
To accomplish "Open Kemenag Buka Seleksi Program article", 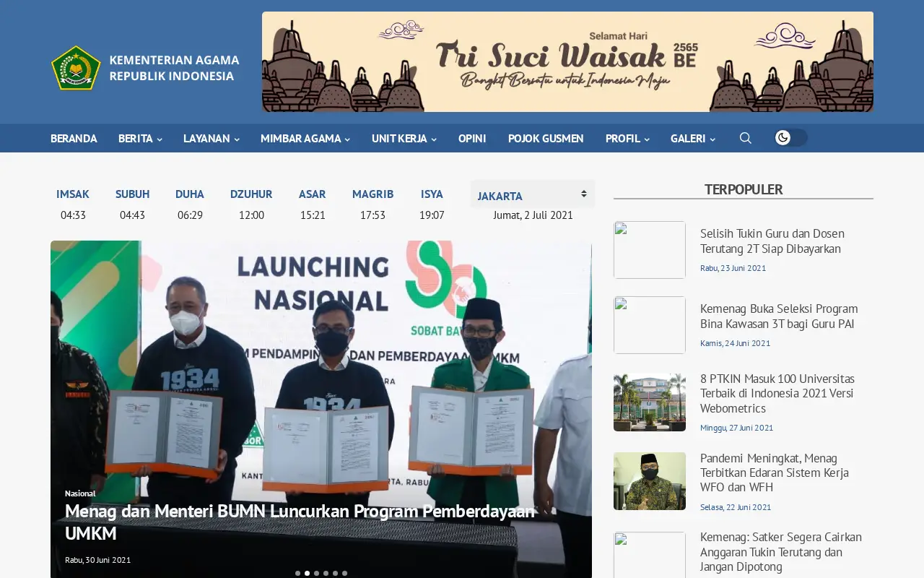I will (x=779, y=316).
